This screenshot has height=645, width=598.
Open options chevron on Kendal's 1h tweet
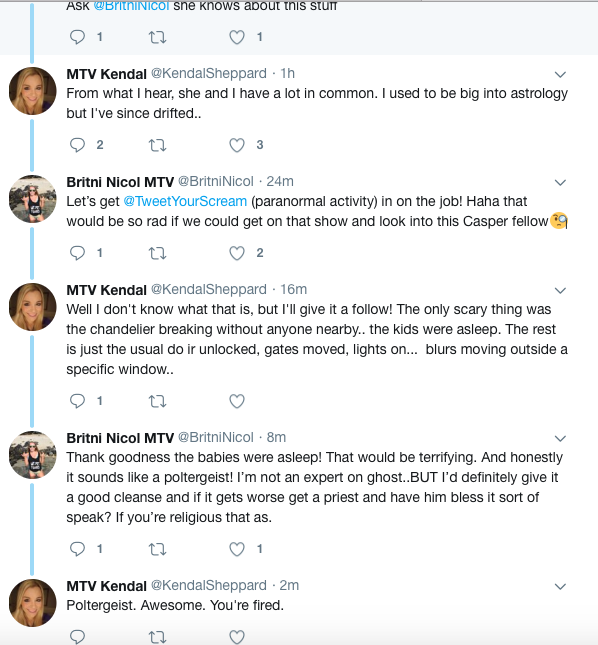pos(560,74)
